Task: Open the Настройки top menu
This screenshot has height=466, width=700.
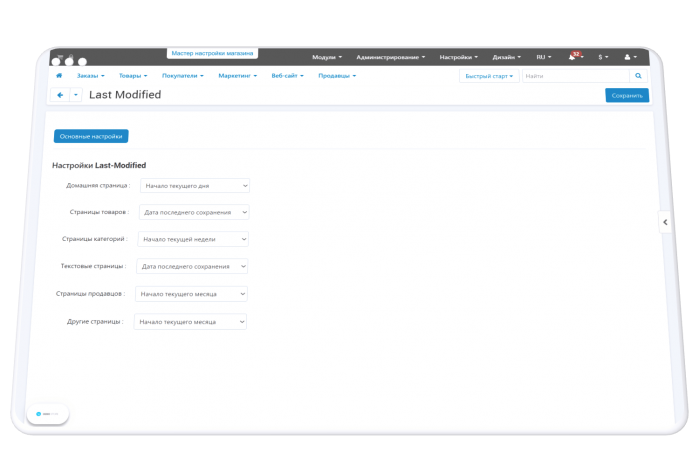Action: pos(458,57)
